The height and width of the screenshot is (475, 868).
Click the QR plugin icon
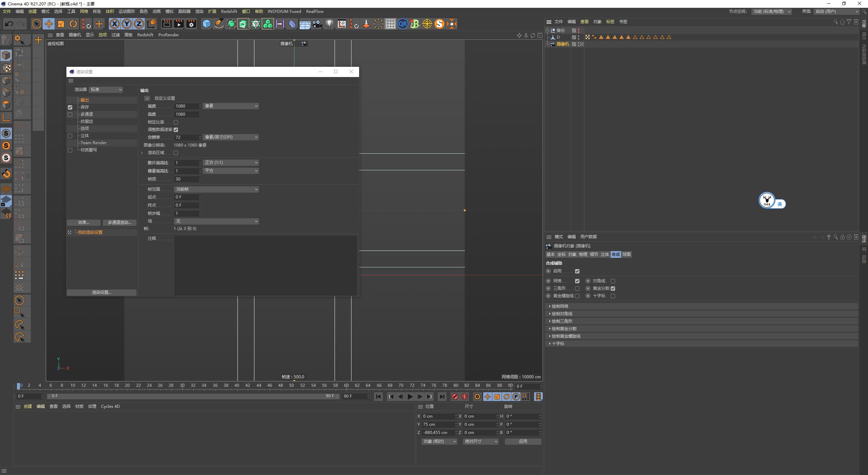[402, 24]
